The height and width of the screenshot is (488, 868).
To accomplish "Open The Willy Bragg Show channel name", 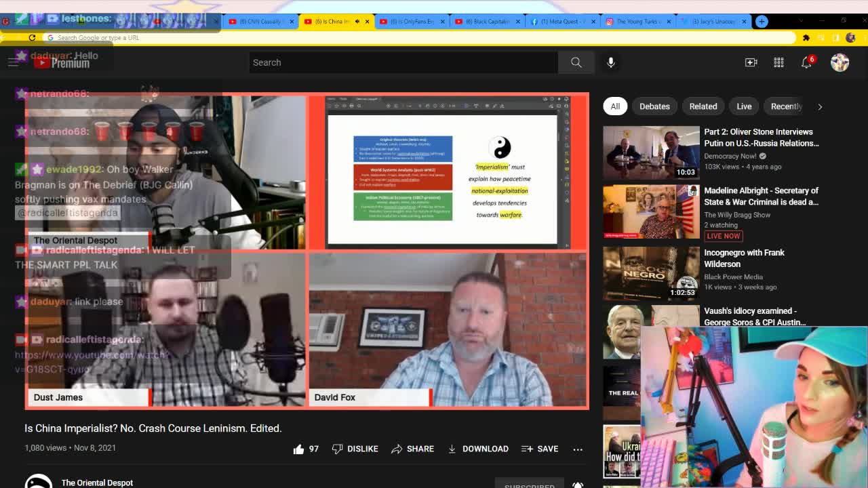I will tap(737, 215).
